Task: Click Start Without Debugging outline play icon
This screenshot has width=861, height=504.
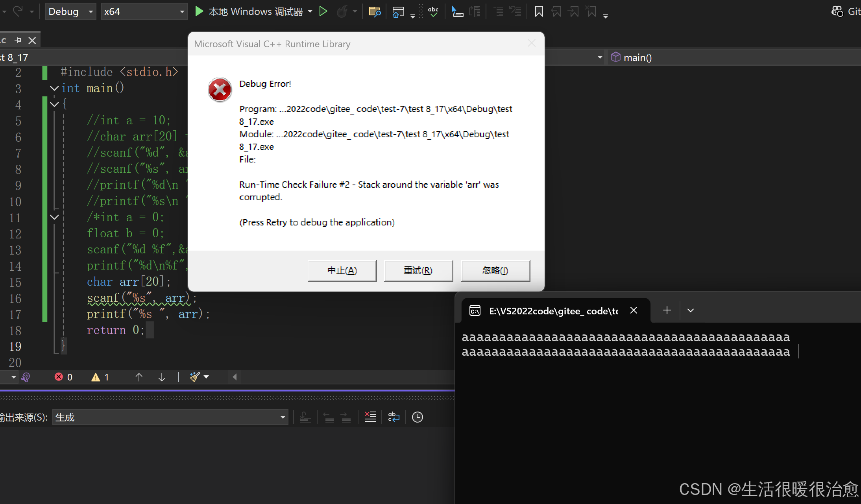Action: tap(323, 11)
